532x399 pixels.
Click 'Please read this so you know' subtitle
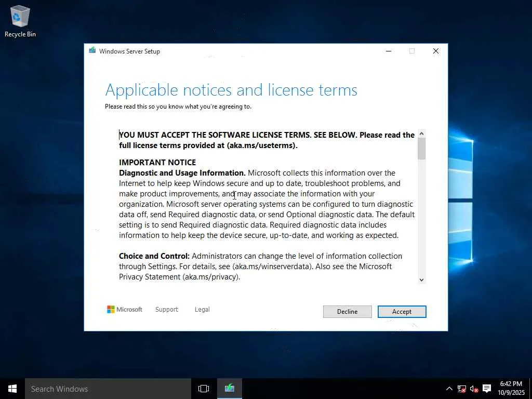coord(178,107)
